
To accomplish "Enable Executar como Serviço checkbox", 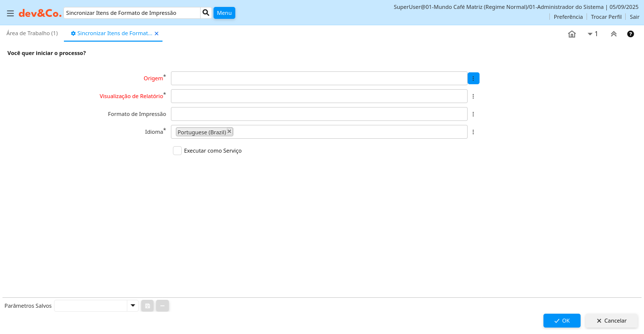I will point(177,151).
